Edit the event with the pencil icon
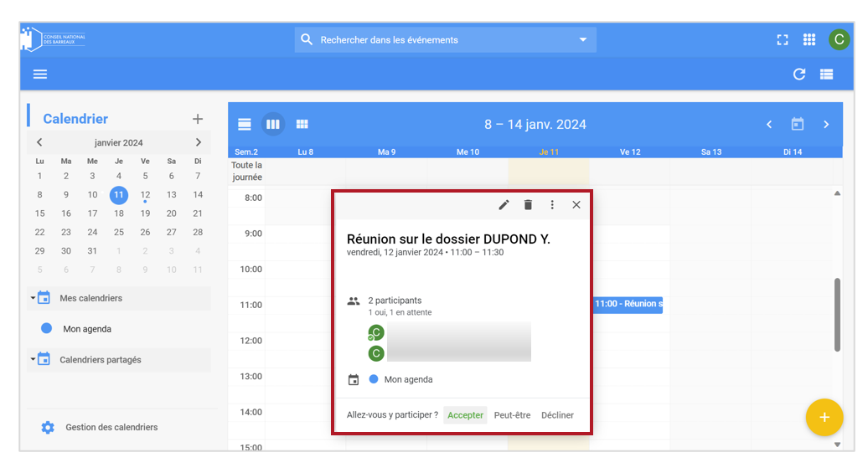The image size is (868, 473). 504,205
